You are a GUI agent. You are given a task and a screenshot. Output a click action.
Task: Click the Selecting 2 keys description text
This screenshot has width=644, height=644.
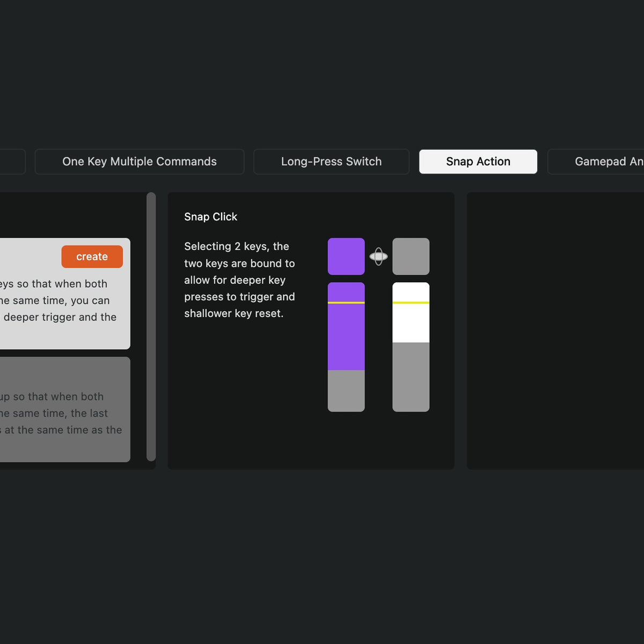pos(239,280)
